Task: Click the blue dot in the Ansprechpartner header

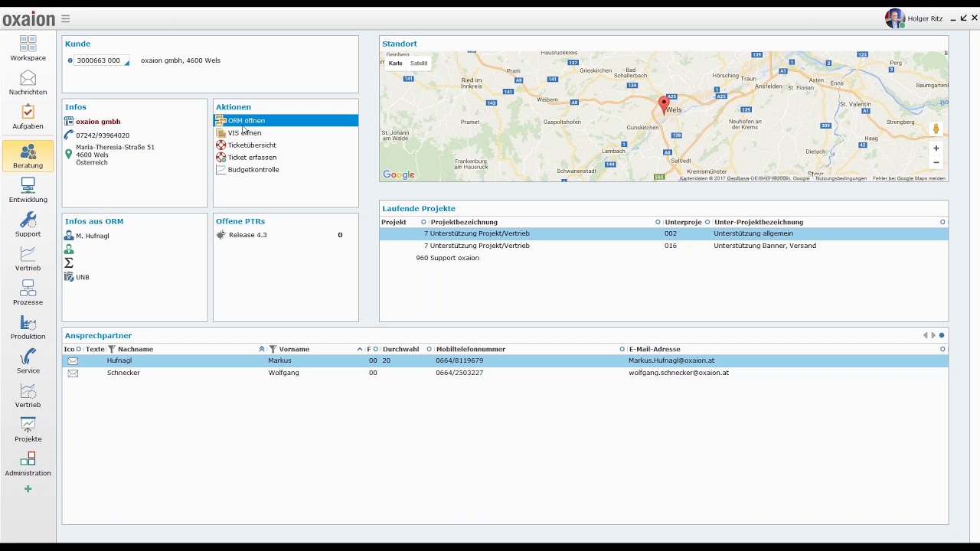Action: (x=942, y=335)
